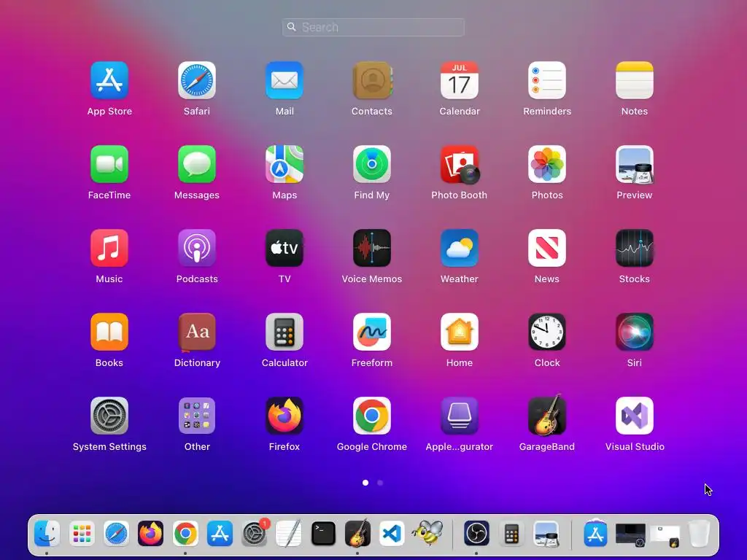747x560 pixels.
Task: Open the Preview app in Launchpad
Action: tap(635, 164)
